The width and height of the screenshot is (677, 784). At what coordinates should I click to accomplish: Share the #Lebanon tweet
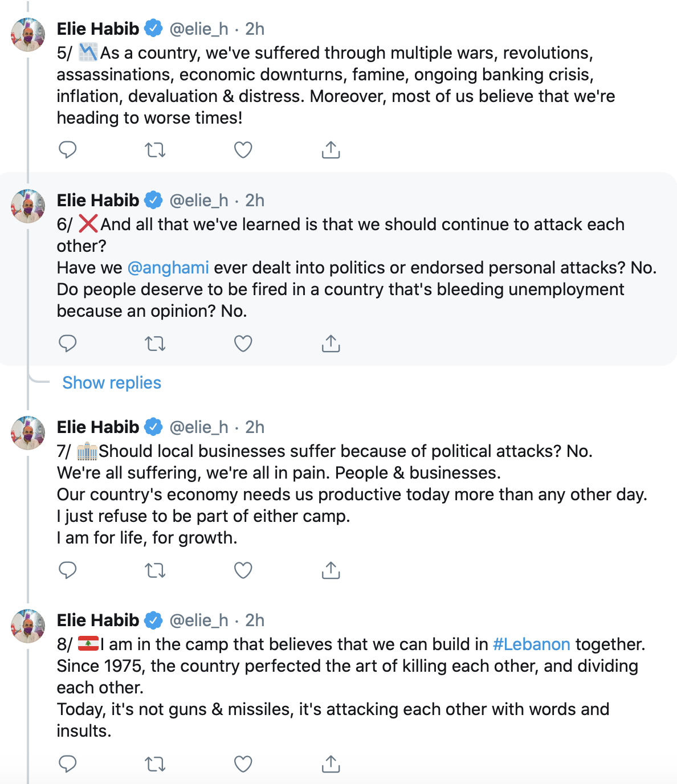point(331,764)
